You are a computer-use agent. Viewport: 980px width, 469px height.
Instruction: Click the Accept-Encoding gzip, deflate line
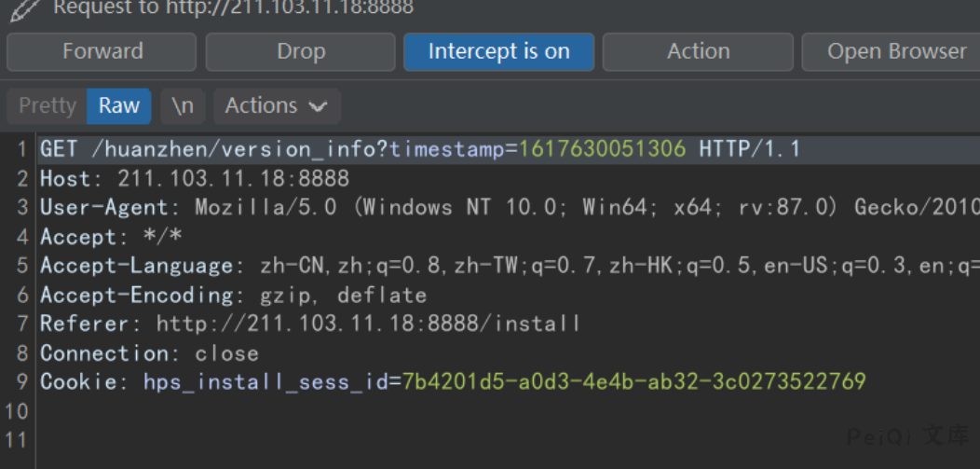click(233, 296)
